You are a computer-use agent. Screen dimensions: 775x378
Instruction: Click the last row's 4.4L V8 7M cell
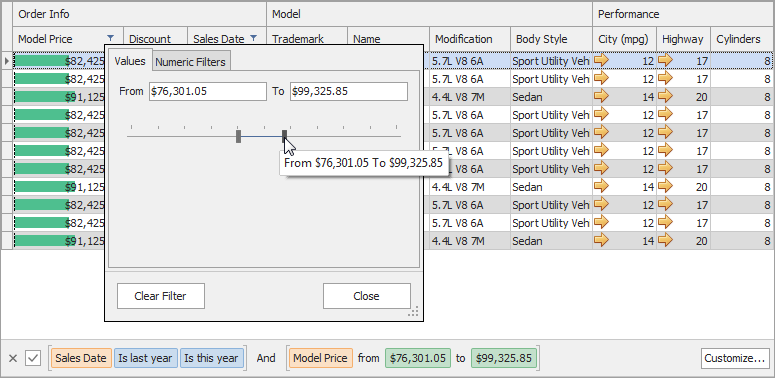pyautogui.click(x=470, y=241)
